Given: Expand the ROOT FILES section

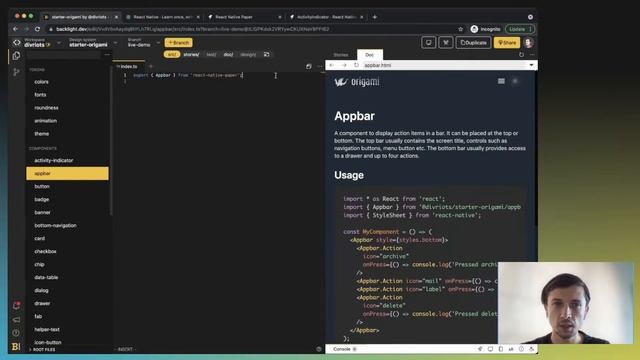Looking at the screenshot, I should point(42,349).
